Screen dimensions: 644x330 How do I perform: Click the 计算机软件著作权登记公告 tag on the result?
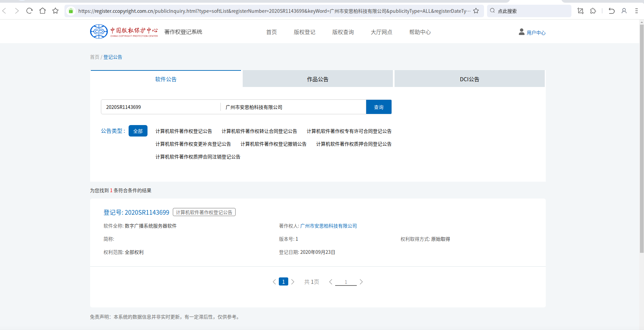pyautogui.click(x=204, y=212)
